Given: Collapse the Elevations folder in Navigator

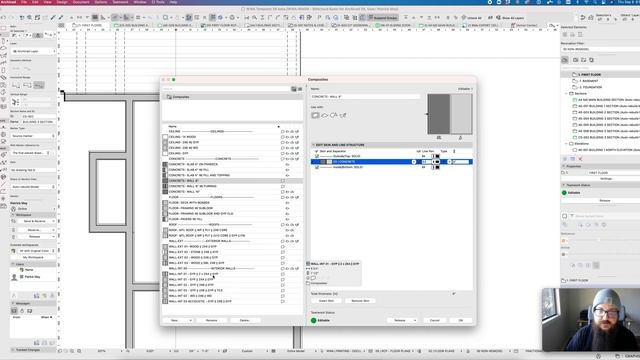Looking at the screenshot, I should pos(566,144).
